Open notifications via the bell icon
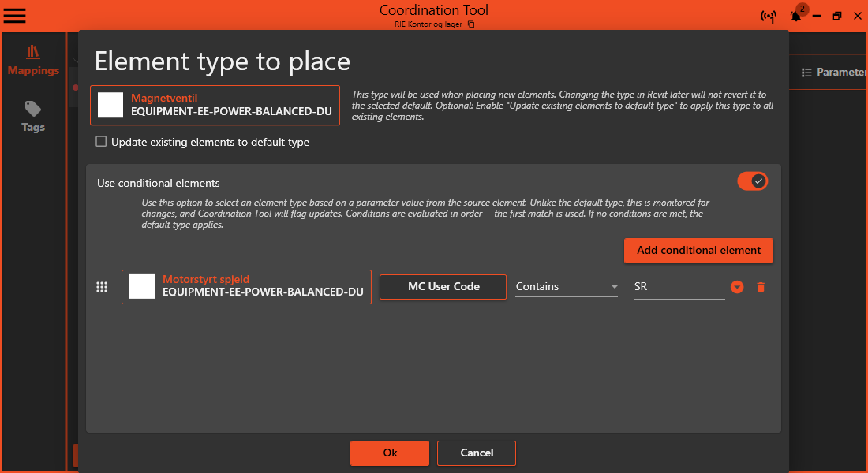This screenshot has height=473, width=868. [797, 16]
